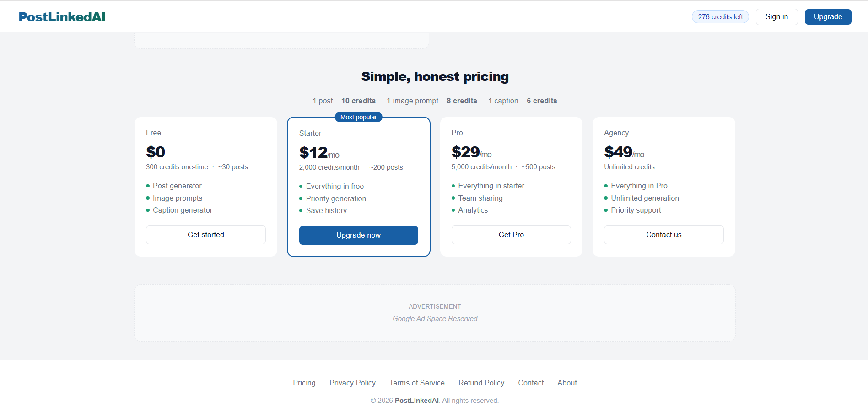The height and width of the screenshot is (417, 868).
Task: Click the $49/mo Agency price
Action: [624, 152]
